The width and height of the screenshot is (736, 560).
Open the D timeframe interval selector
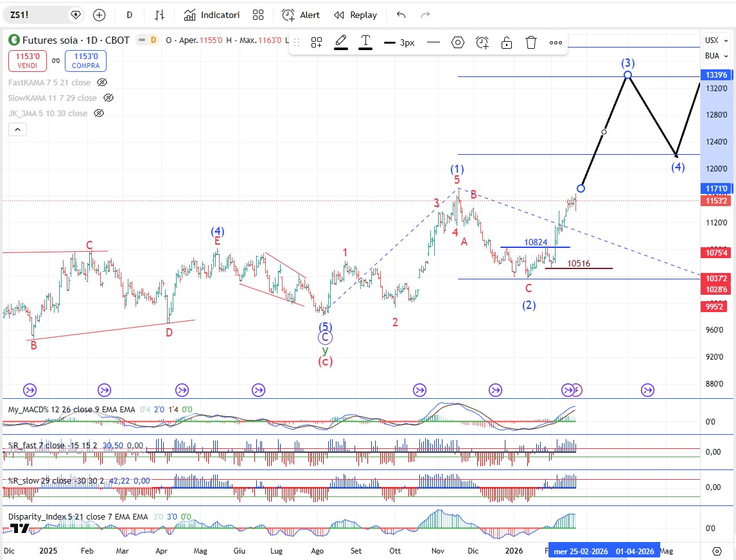(x=129, y=15)
